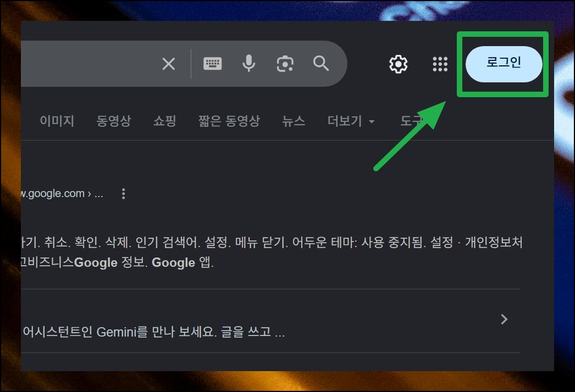Switch to the 쇼핑 tab

pyautogui.click(x=165, y=121)
